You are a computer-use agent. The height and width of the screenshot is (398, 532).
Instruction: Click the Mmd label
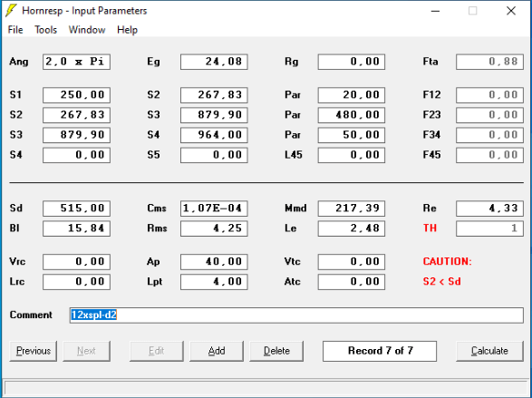pos(295,208)
